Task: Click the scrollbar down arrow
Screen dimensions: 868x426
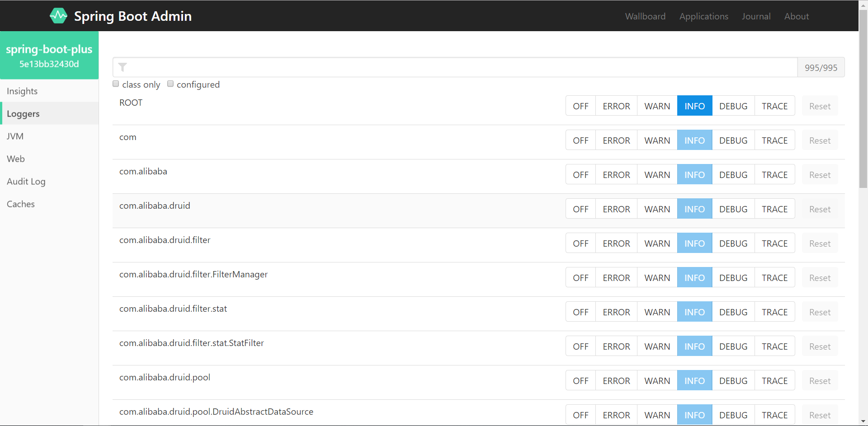Action: tap(863, 421)
